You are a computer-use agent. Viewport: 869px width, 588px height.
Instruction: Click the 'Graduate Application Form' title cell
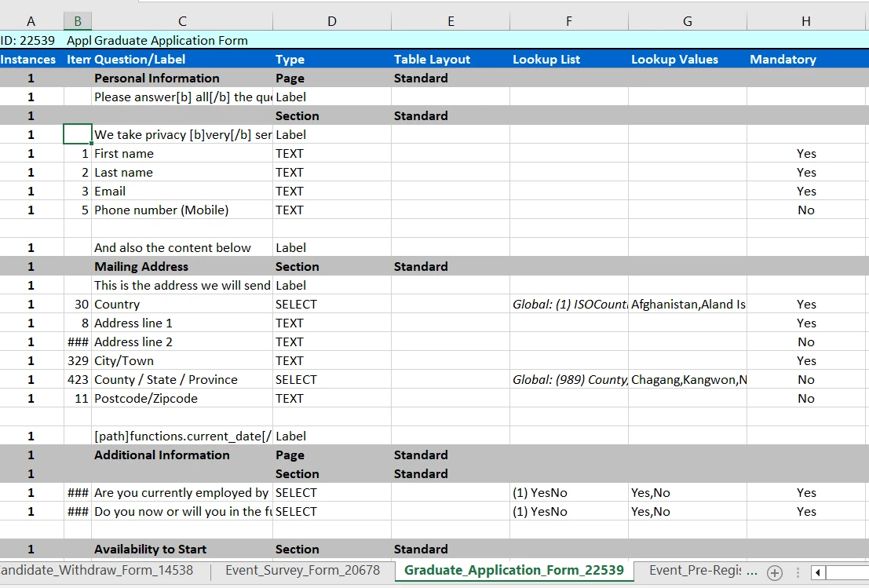pos(182,41)
